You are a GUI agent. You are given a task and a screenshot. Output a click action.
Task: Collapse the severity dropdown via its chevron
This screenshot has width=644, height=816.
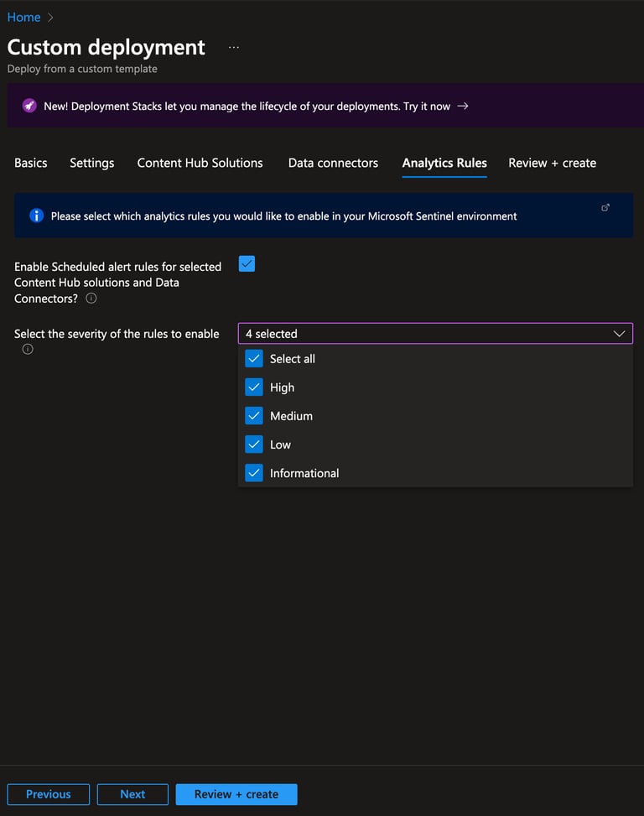619,334
